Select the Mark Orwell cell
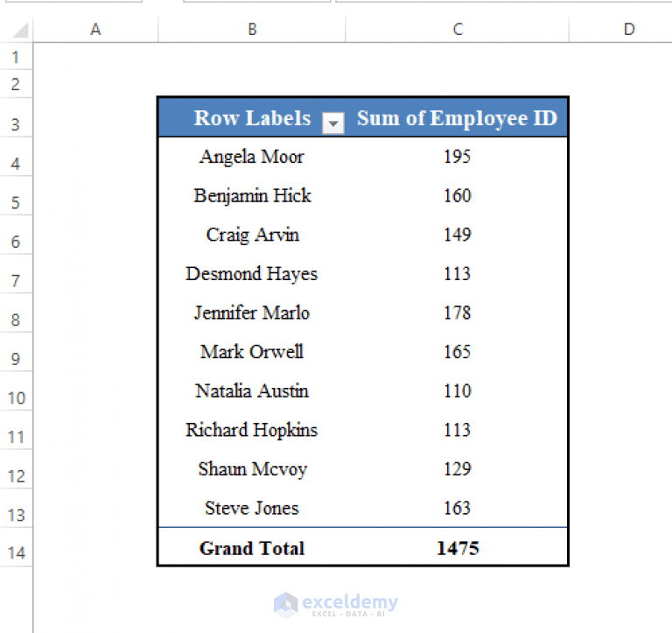 252,352
